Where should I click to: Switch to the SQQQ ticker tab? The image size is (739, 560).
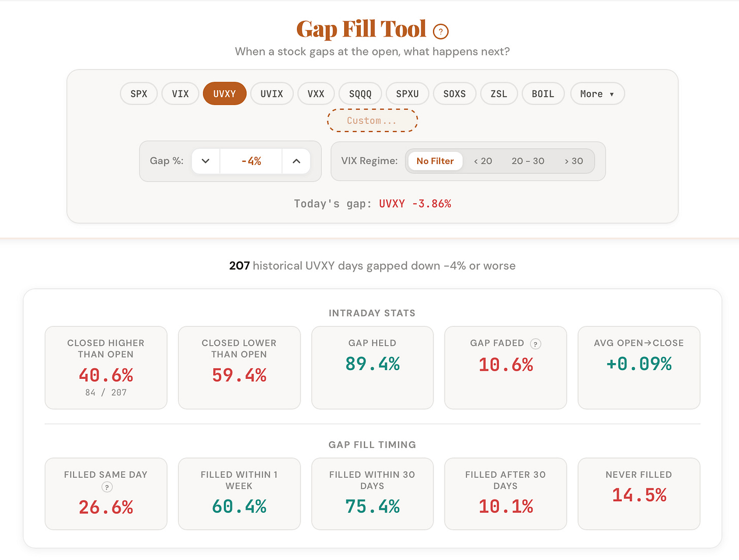(x=360, y=93)
